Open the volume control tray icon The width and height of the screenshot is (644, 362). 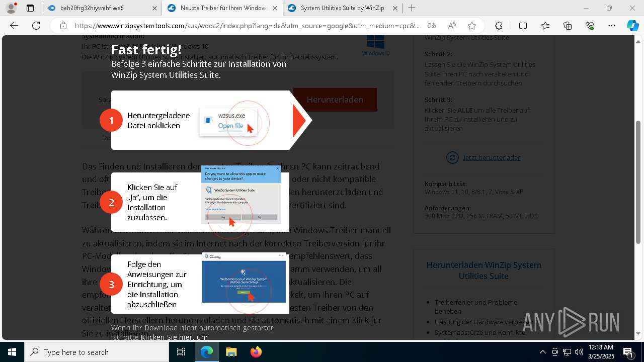(x=579, y=352)
